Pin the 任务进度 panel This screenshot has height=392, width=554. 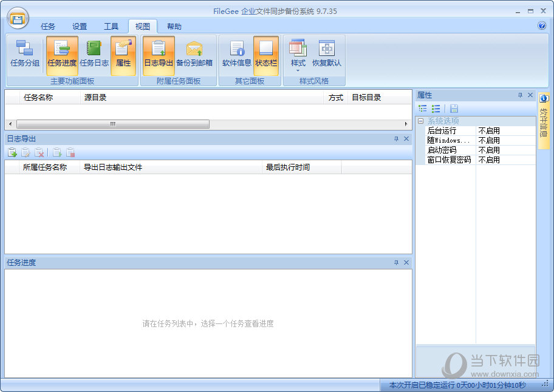coord(396,263)
